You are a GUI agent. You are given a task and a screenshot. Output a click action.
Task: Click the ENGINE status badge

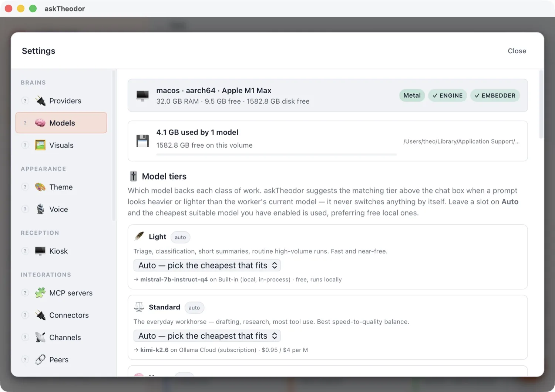[x=448, y=96]
